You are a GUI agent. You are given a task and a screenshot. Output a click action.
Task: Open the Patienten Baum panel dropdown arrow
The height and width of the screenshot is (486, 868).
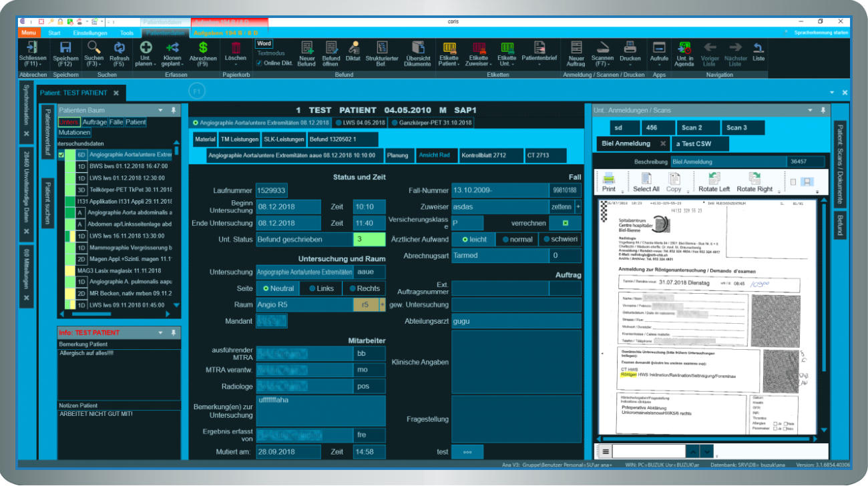[x=161, y=110]
